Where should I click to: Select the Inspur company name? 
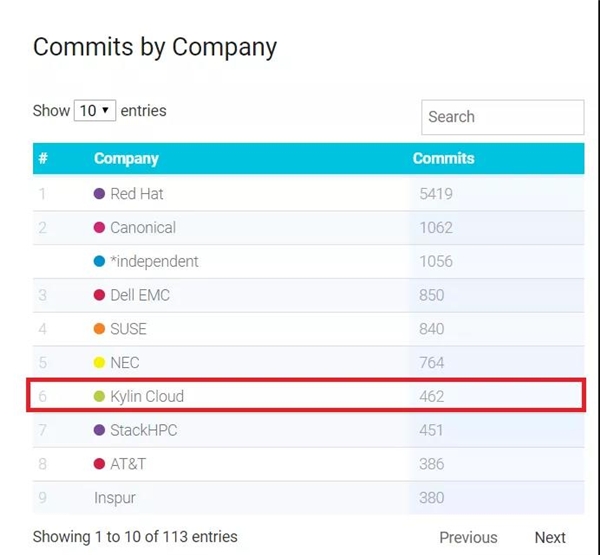115,498
